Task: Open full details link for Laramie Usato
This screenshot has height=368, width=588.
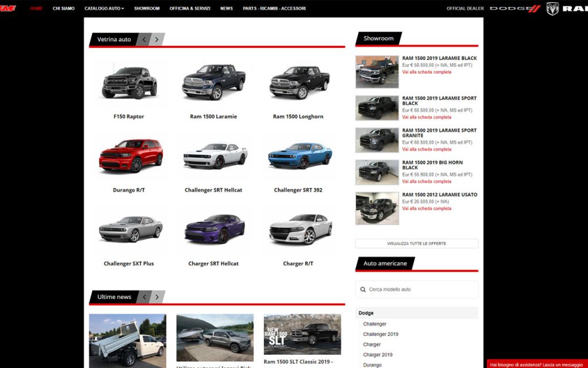Action: (x=427, y=209)
